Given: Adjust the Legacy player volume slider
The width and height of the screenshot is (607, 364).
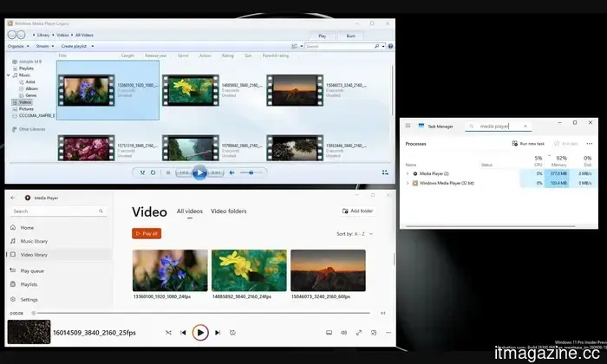Looking at the screenshot, I should [x=251, y=173].
